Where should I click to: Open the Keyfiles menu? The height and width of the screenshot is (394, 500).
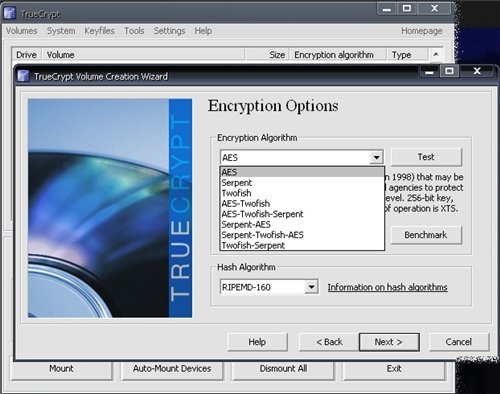coord(99,31)
